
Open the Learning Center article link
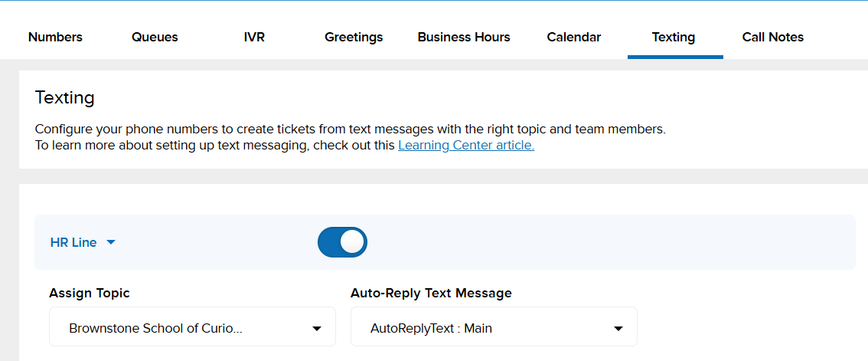tap(466, 145)
